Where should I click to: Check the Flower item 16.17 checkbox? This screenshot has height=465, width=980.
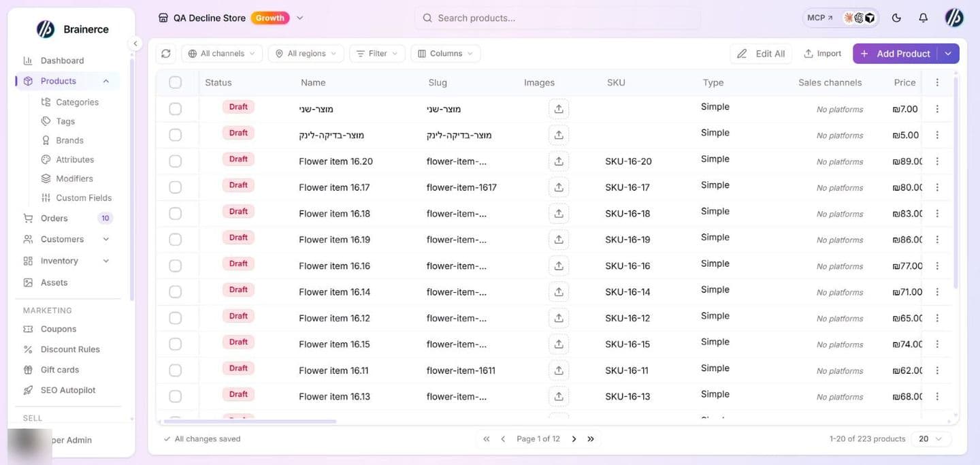(176, 187)
